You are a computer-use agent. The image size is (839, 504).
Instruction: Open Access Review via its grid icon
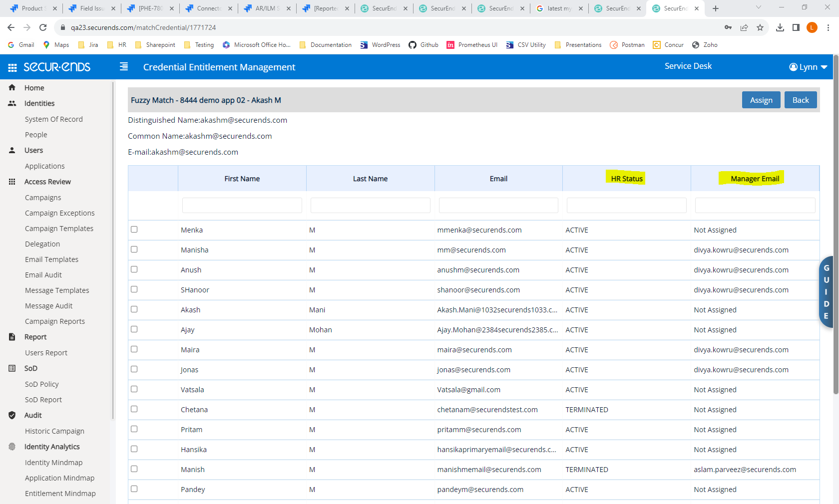coord(11,182)
